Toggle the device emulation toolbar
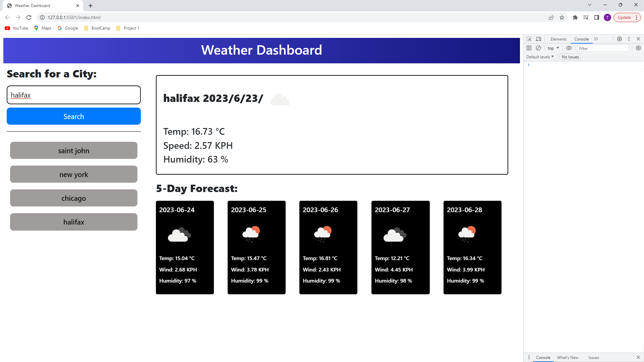Image resolution: width=644 pixels, height=362 pixels. tap(539, 39)
